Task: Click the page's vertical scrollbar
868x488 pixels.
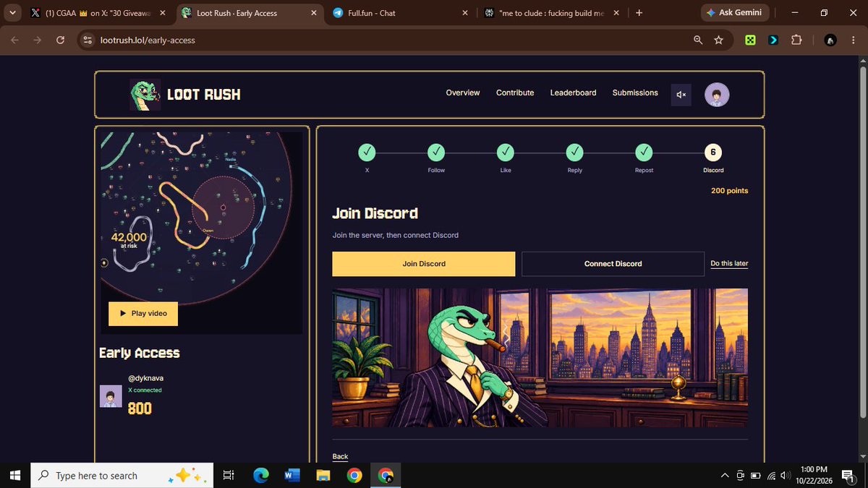Action: (x=862, y=243)
